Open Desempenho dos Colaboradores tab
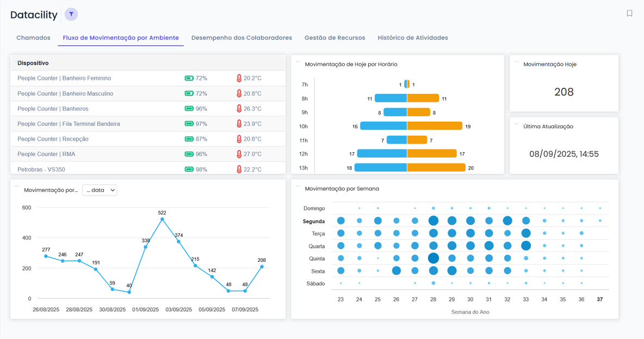This screenshot has height=339, width=644. point(242,38)
